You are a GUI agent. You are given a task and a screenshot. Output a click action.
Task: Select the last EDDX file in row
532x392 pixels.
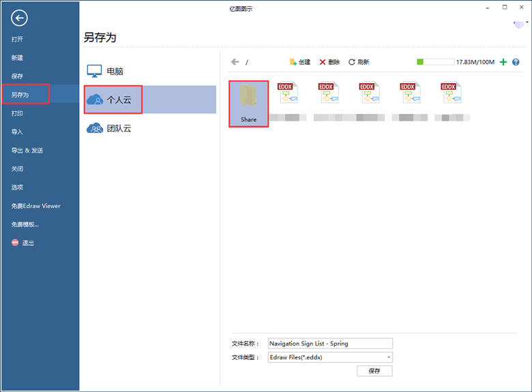(x=449, y=97)
